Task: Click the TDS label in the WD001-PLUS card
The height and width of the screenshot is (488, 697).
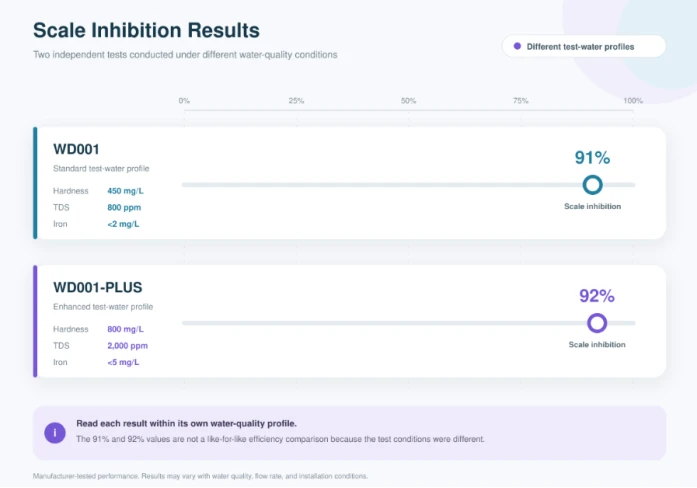Action: click(61, 346)
